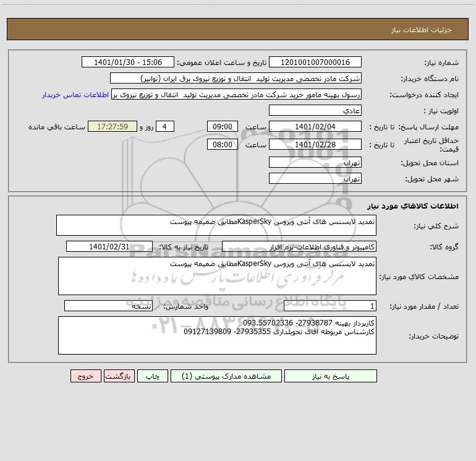This screenshot has width=476, height=461.
Task: Click the 'گروه کالا:' label
Action: (444, 247)
